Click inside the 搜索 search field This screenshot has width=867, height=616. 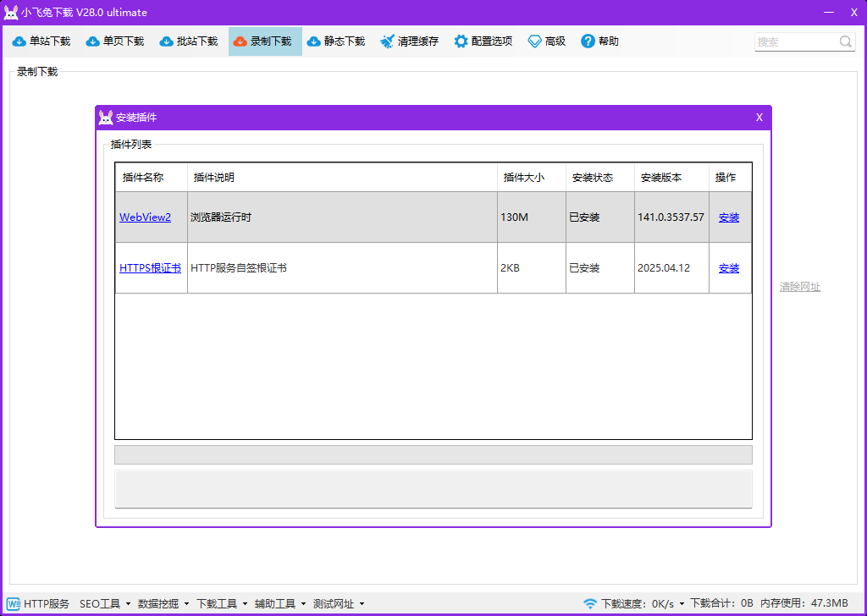click(x=796, y=41)
